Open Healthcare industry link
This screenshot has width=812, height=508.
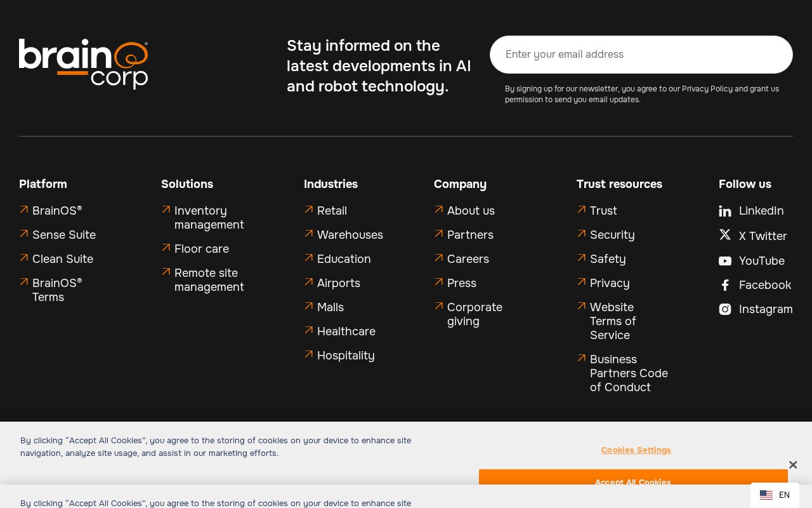pos(346,331)
